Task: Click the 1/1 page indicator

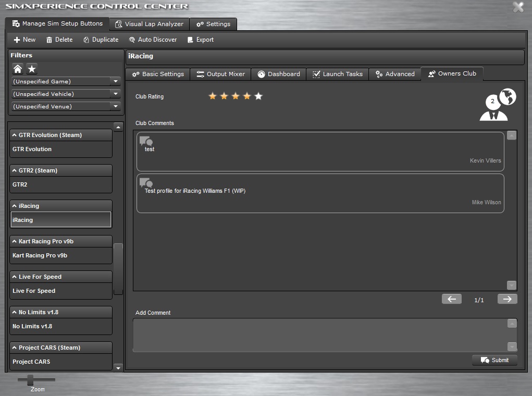Action: point(479,300)
